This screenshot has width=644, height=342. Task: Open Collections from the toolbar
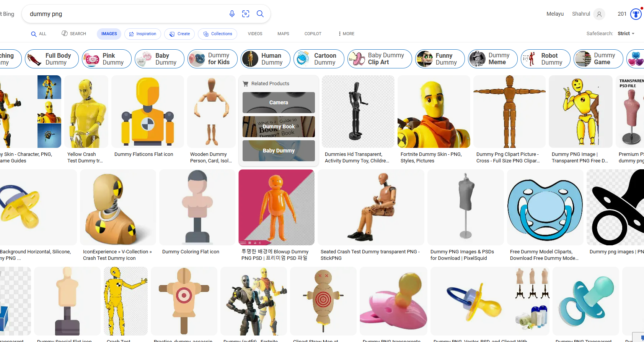click(217, 34)
